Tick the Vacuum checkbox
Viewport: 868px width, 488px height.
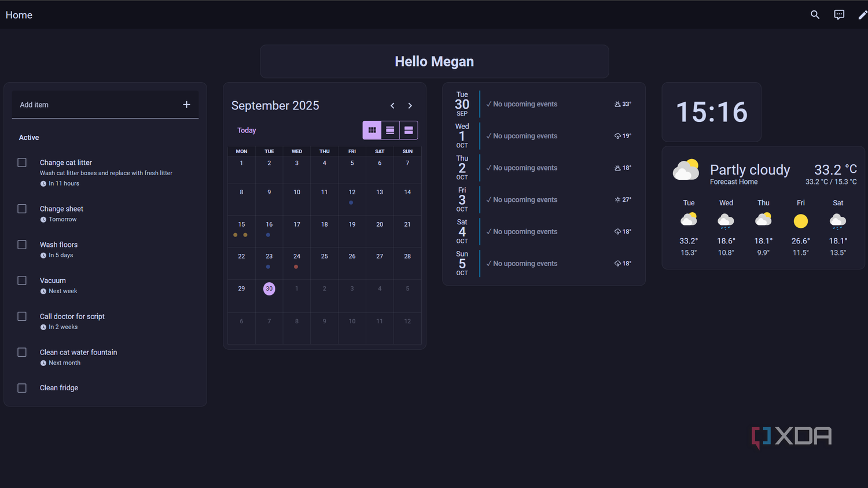[x=22, y=280]
